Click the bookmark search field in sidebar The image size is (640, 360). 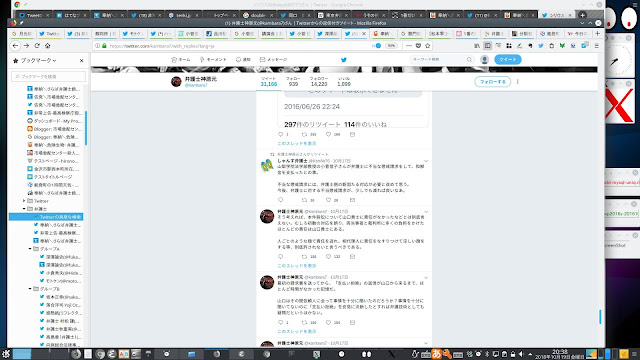tap(49, 76)
